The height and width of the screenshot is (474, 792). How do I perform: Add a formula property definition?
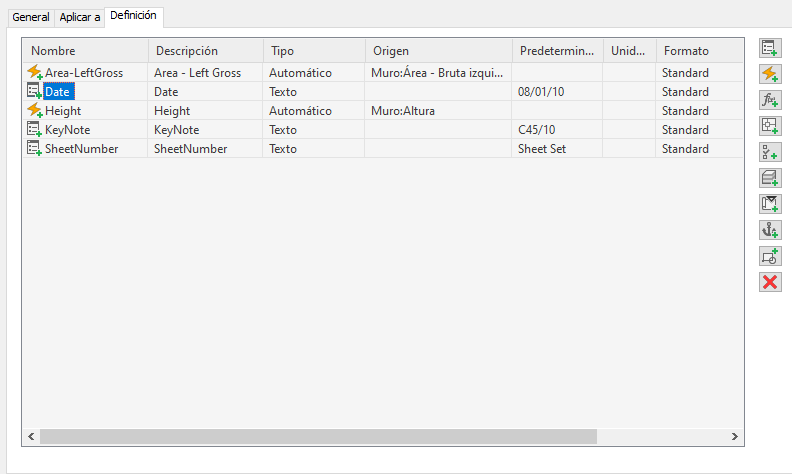770,100
